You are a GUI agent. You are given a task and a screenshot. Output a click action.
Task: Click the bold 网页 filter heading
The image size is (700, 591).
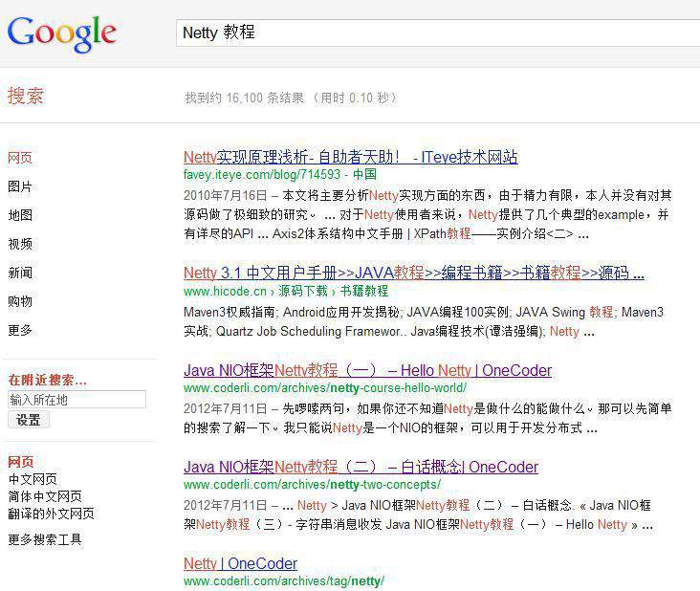tap(21, 462)
